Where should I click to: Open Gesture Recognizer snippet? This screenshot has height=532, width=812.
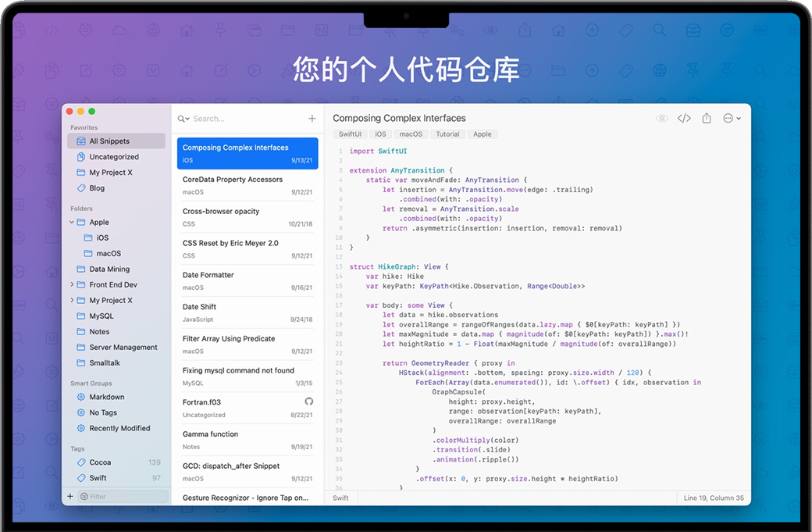click(248, 498)
